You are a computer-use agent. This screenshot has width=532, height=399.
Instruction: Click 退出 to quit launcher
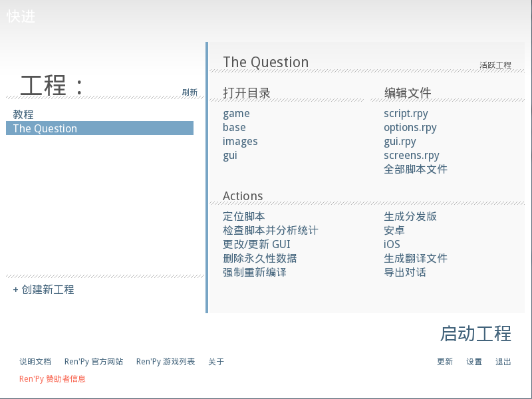503,362
